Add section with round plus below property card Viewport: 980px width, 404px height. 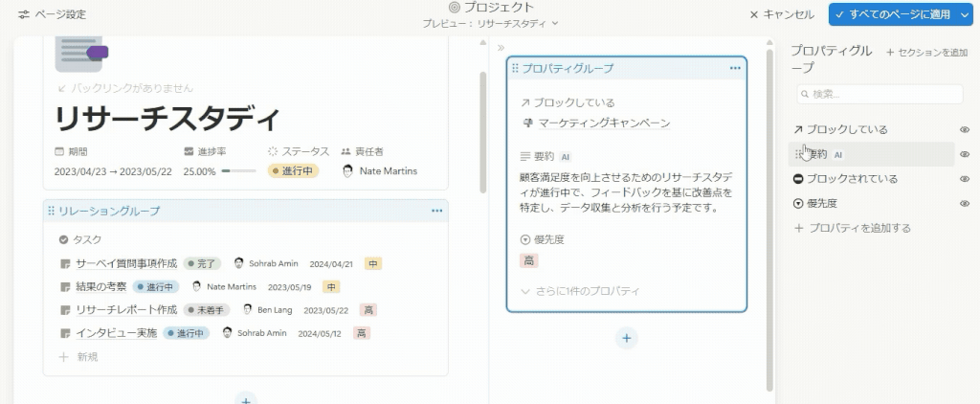click(627, 338)
